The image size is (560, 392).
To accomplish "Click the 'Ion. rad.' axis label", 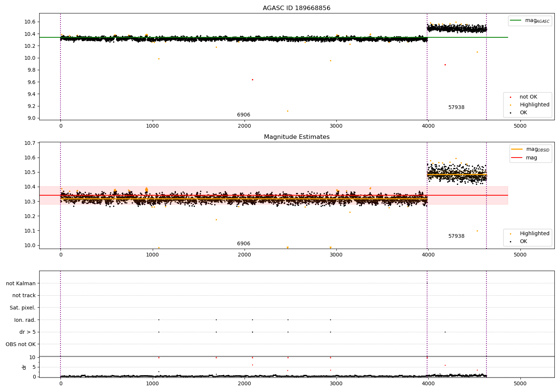I will (25, 320).
